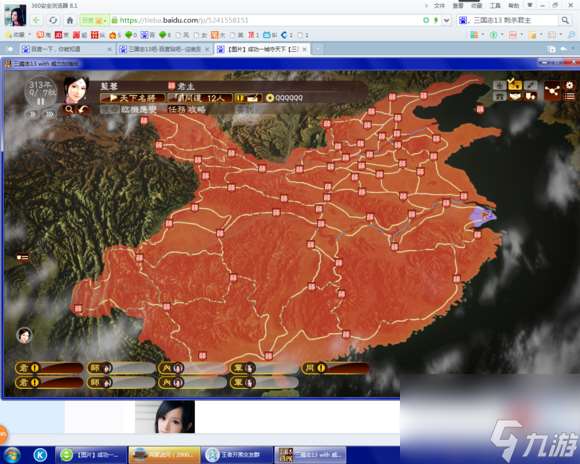Click the 12人 officers count button
Viewport: 580px width, 464px height.
click(x=200, y=98)
